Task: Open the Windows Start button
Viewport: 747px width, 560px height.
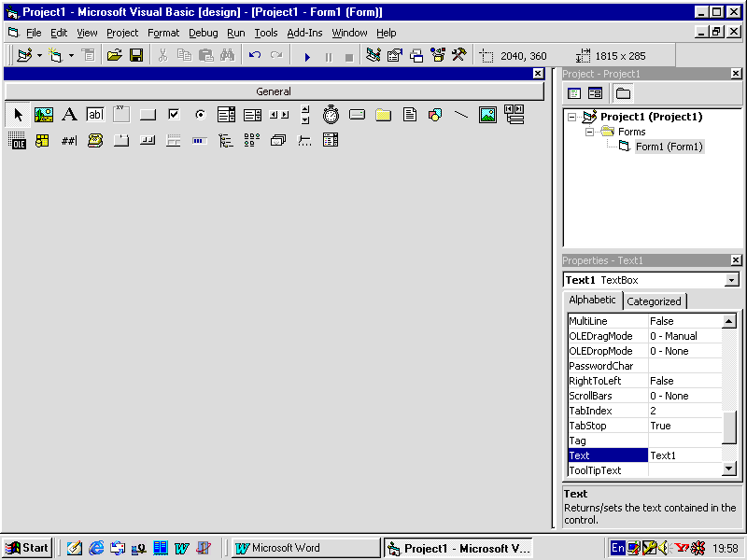Action: (28, 548)
